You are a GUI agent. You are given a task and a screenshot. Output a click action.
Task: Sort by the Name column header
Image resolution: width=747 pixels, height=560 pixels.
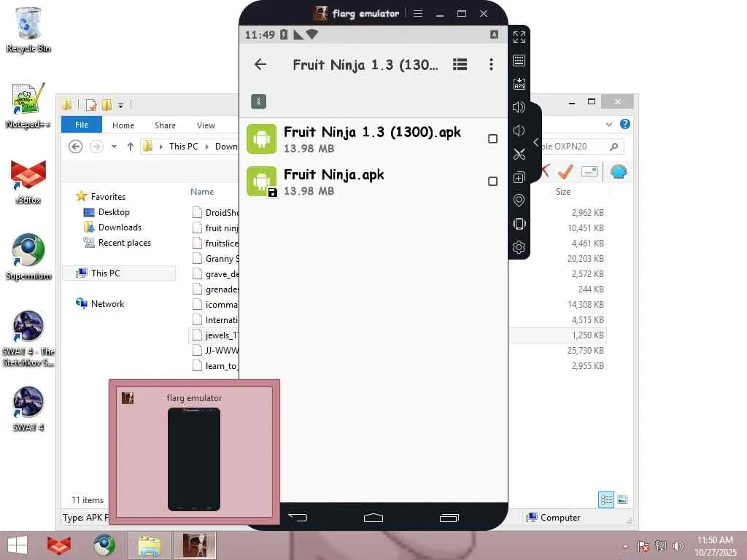pos(202,192)
